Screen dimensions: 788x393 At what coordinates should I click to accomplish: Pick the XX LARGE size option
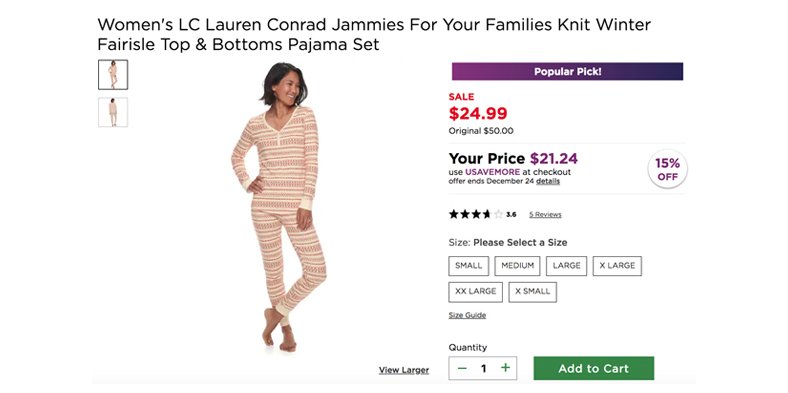(x=475, y=292)
